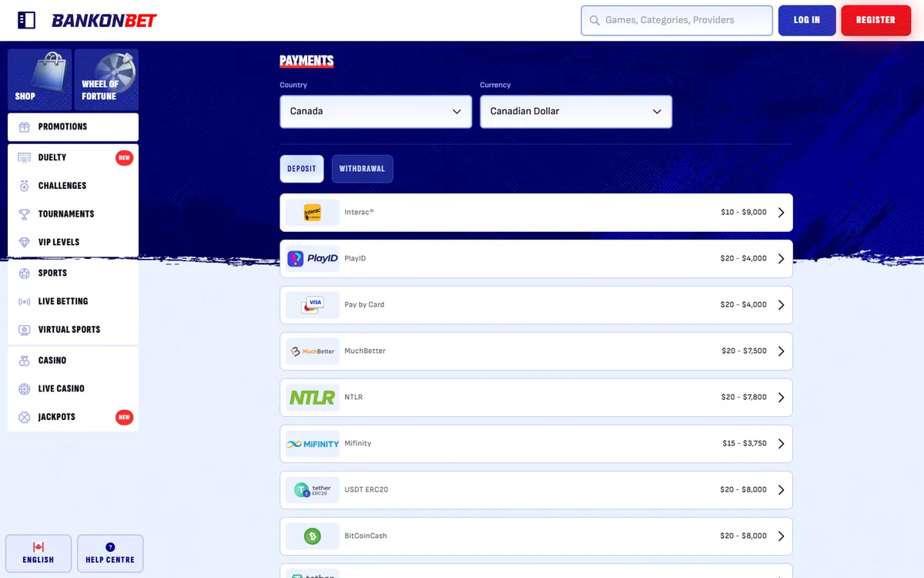Click the MuchBetter $20 - $7,500 limit
Screen dimensions: 924x578
coord(745,351)
